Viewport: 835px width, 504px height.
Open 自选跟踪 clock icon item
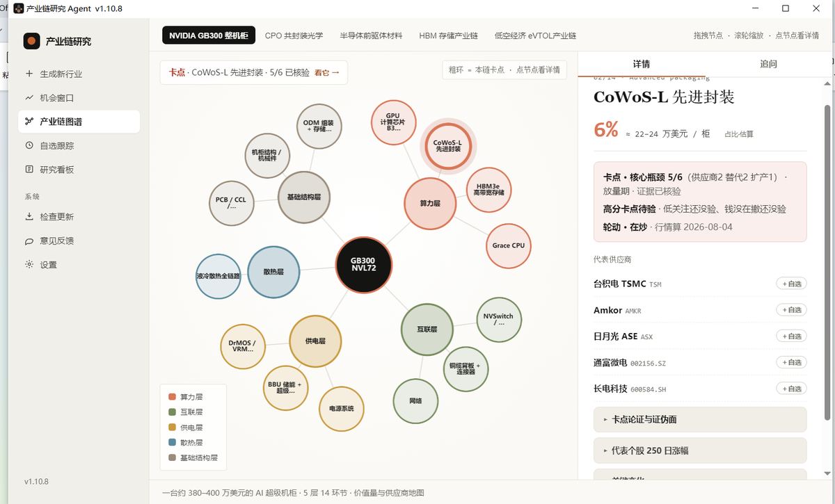[x=29, y=146]
